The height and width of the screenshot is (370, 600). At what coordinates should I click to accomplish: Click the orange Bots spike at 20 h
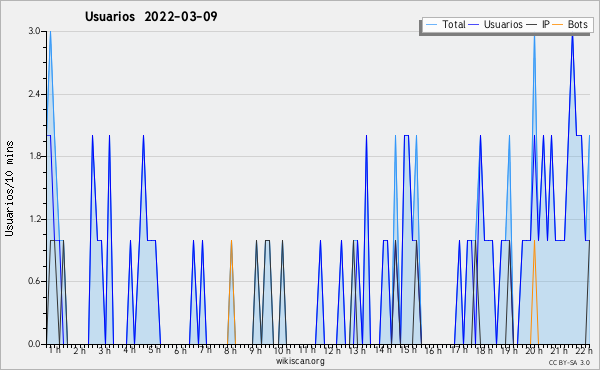click(534, 293)
